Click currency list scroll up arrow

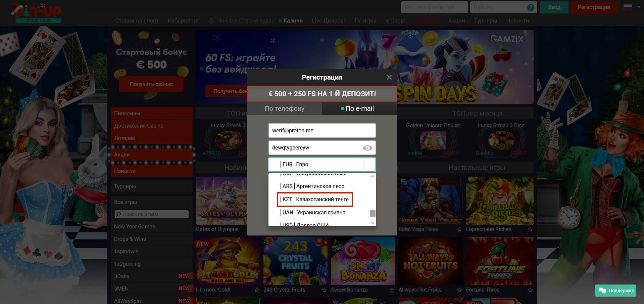(x=373, y=176)
